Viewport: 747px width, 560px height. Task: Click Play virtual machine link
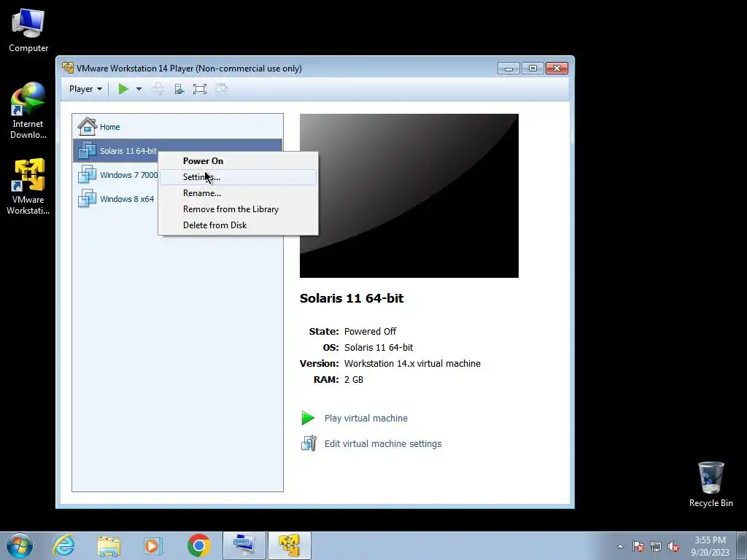(x=366, y=418)
